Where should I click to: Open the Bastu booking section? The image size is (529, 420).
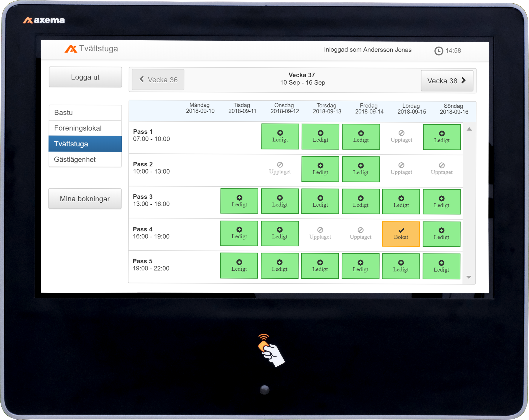[x=85, y=113]
